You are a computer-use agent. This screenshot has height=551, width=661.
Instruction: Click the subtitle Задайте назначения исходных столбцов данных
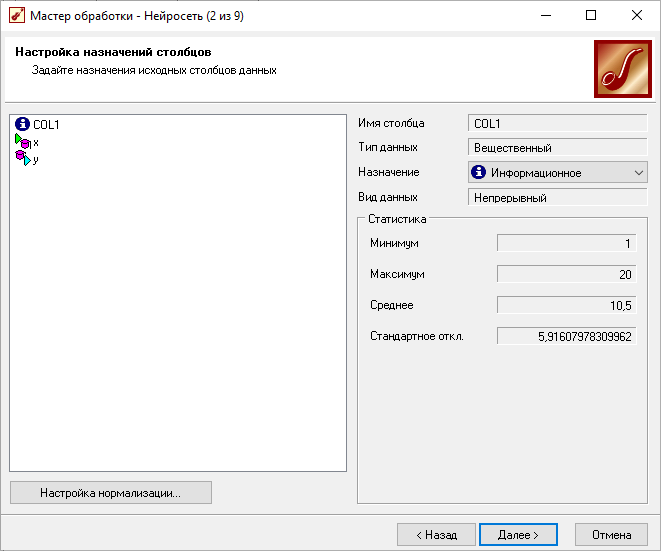[154, 70]
